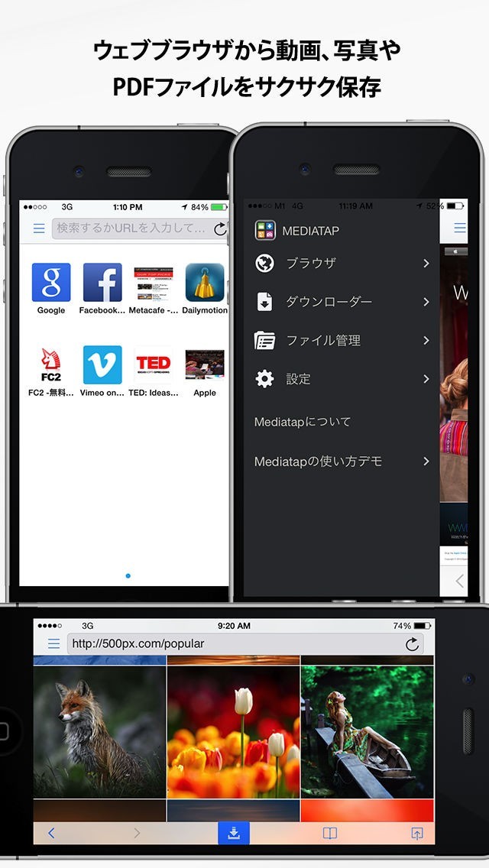Open the Facebook bookmark icon
Viewport: 489px width, 868px height.
(102, 283)
